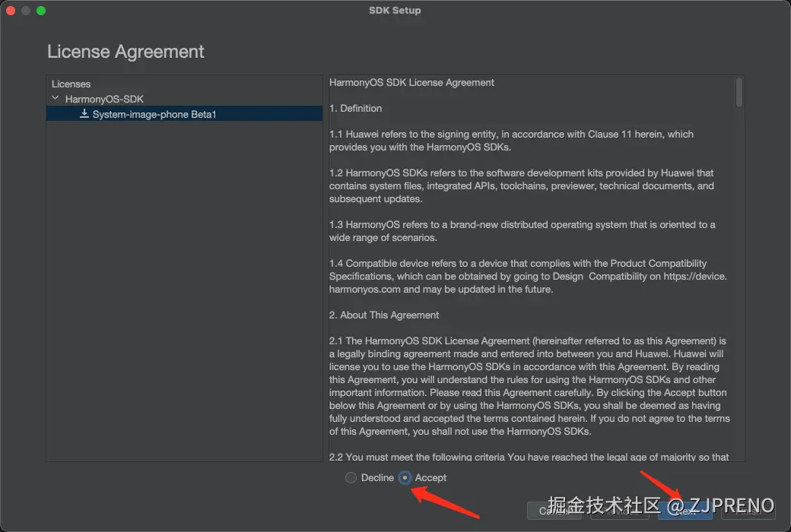This screenshot has height=532, width=791.
Task: Click the license text scrollbar thumb
Action: 739,92
